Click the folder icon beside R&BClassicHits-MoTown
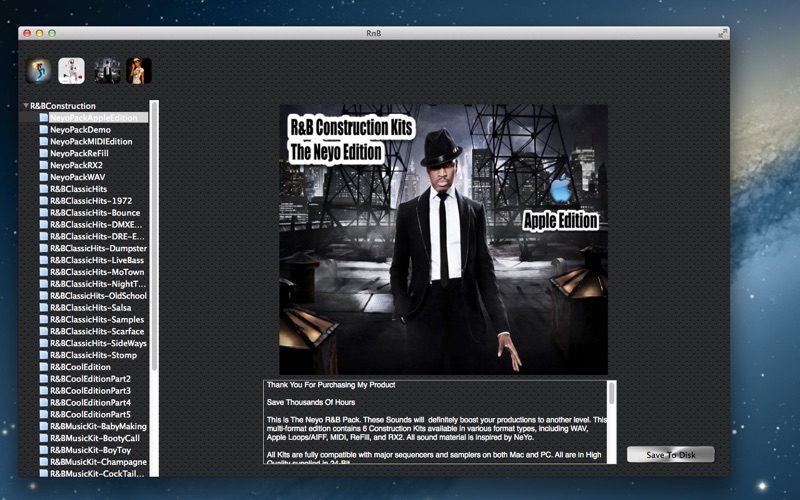This screenshot has width=800, height=500. click(x=44, y=272)
